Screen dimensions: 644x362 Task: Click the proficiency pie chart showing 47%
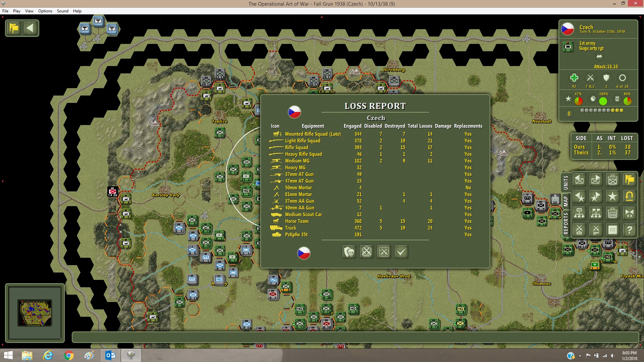(x=579, y=101)
